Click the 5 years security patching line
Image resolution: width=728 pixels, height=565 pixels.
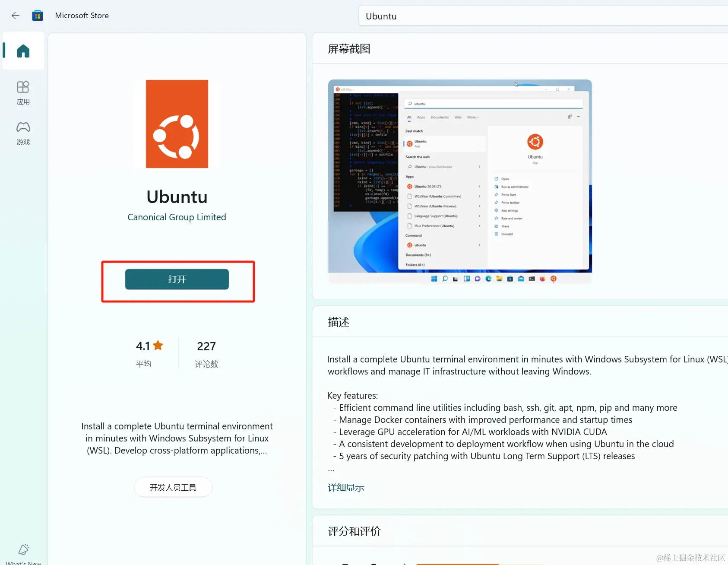click(484, 456)
